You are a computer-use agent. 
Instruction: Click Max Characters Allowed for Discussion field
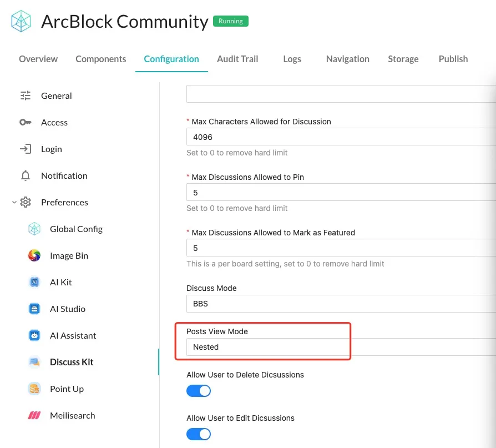click(x=341, y=137)
